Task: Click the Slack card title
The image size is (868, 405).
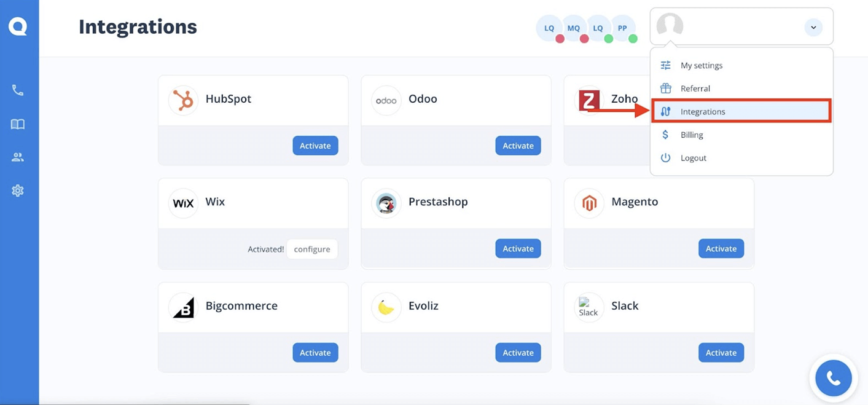Action: (625, 306)
